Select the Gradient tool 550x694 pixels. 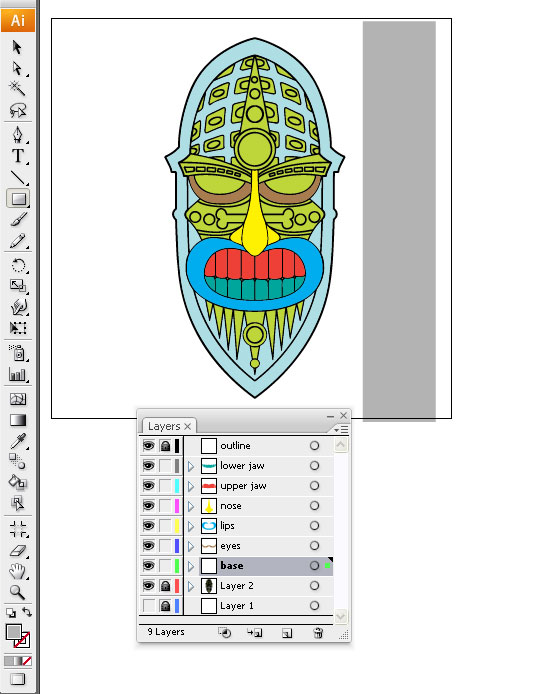[x=18, y=420]
